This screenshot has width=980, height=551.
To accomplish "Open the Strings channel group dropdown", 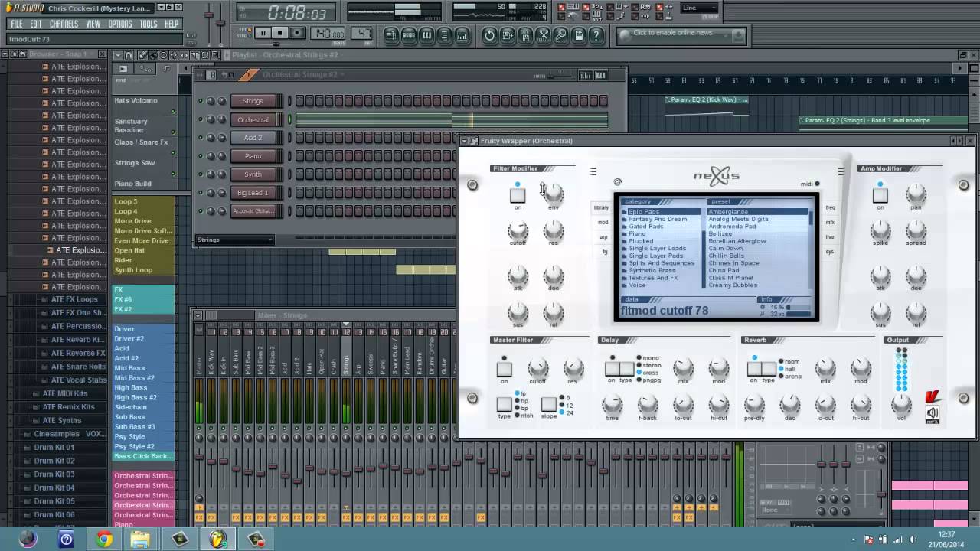I will coord(235,240).
